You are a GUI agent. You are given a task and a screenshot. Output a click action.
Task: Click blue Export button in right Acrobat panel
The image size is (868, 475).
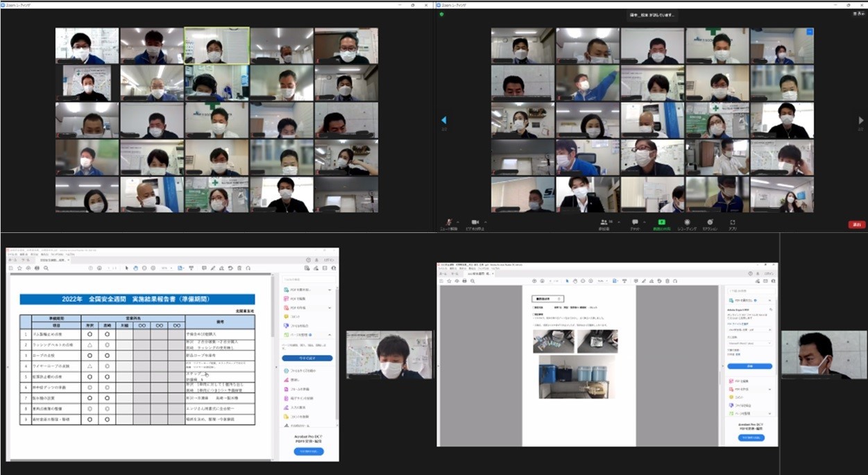point(749,366)
